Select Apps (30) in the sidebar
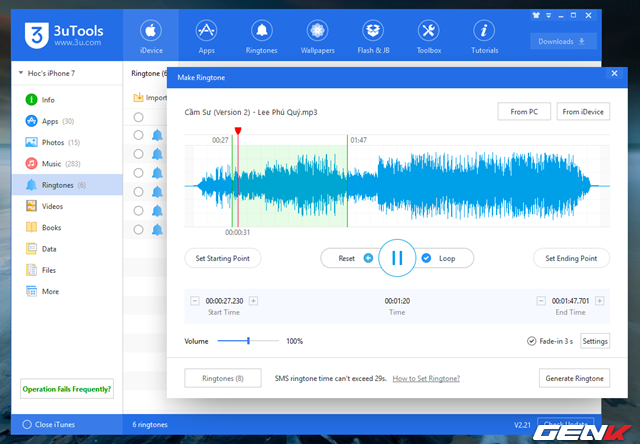The height and width of the screenshot is (444, 640). click(67, 121)
